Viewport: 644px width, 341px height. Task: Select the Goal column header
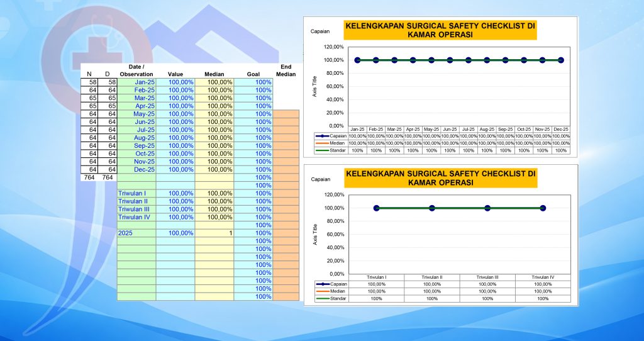click(x=253, y=74)
